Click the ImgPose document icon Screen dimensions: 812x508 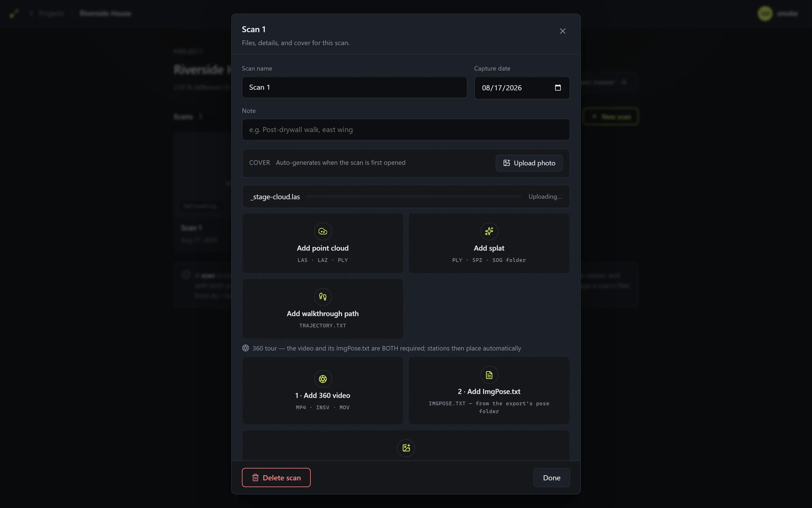[x=489, y=375]
